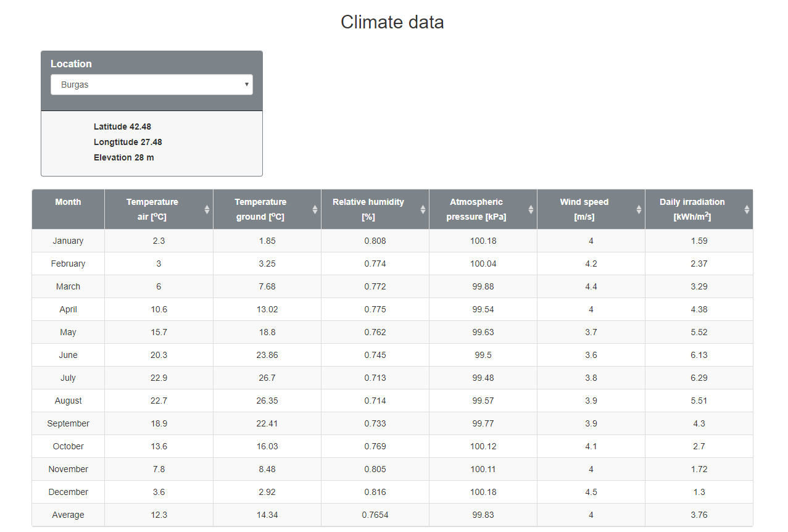The image size is (788, 532).
Task: Sort by Relative humidity column arrows
Action: click(x=423, y=209)
